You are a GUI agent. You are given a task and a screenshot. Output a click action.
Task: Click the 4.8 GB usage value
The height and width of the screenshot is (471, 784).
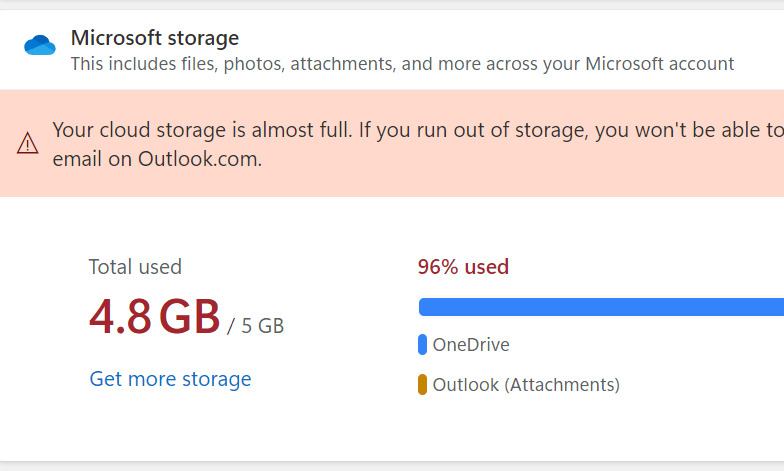pyautogui.click(x=155, y=316)
